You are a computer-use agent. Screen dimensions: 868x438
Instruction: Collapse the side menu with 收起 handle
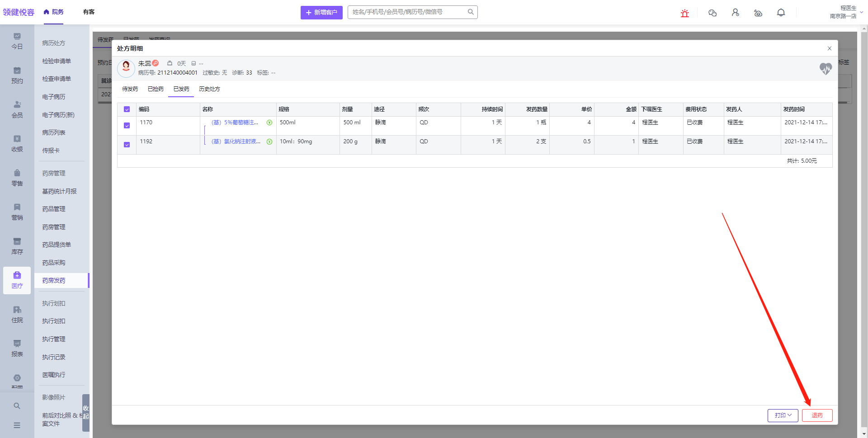tap(86, 412)
